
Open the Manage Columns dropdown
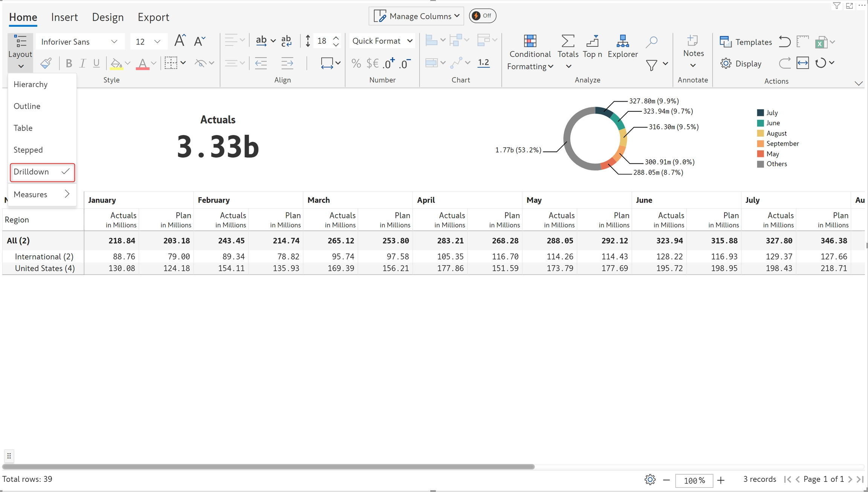pos(416,16)
